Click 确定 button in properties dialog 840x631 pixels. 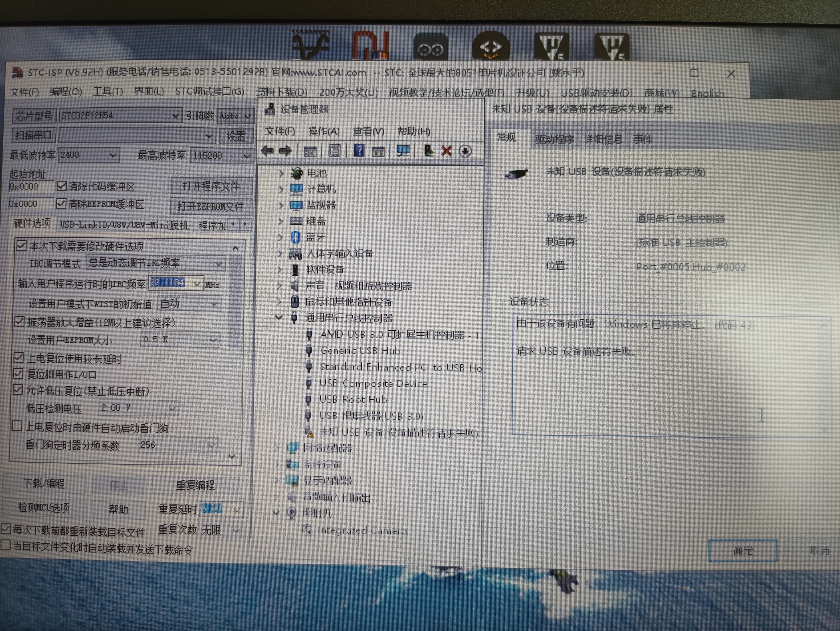click(743, 550)
